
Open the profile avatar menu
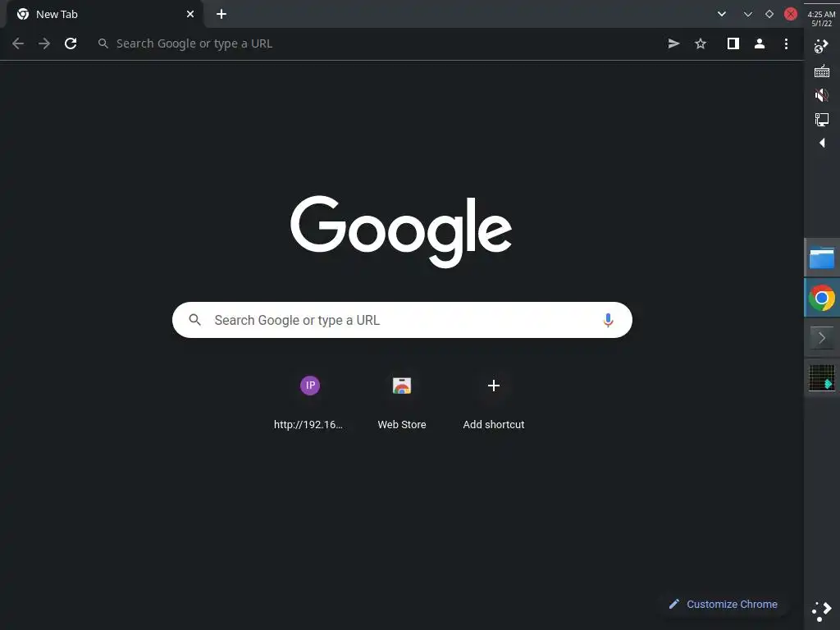[759, 43]
